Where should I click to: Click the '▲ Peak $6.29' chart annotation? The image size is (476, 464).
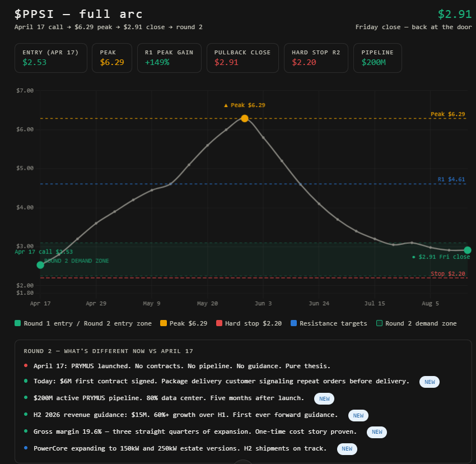pos(245,105)
